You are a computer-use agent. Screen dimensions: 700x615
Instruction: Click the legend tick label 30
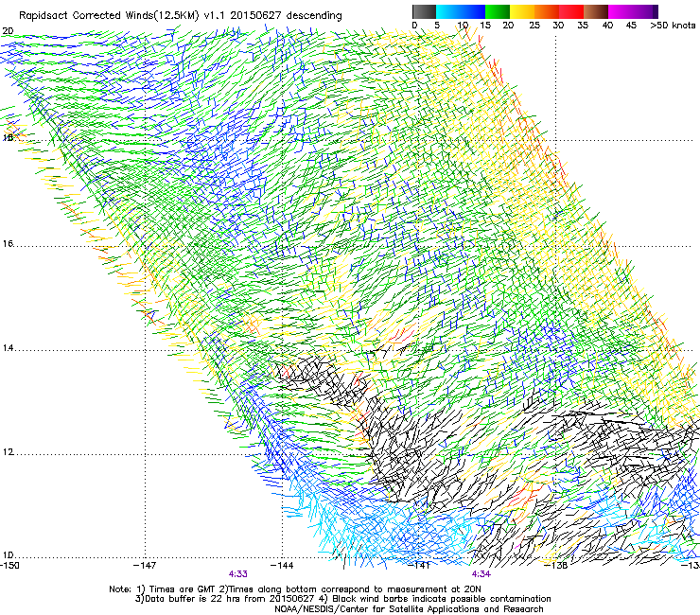[558, 26]
